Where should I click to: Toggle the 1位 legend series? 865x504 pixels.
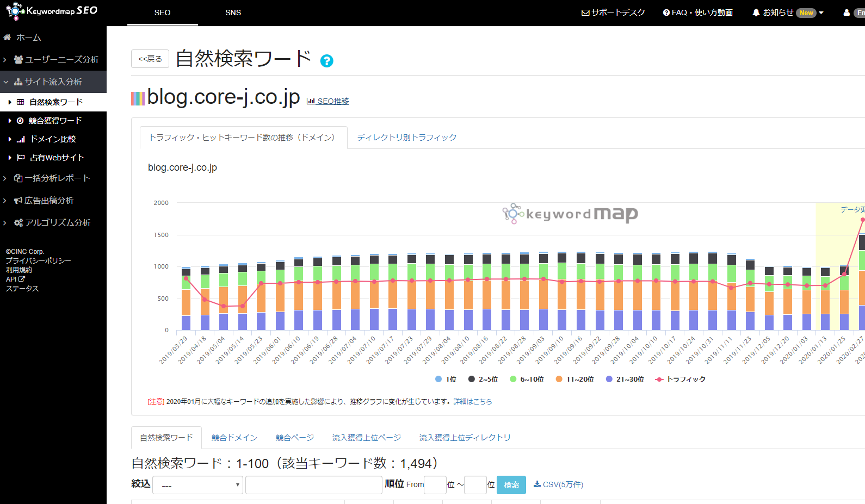(x=438, y=379)
